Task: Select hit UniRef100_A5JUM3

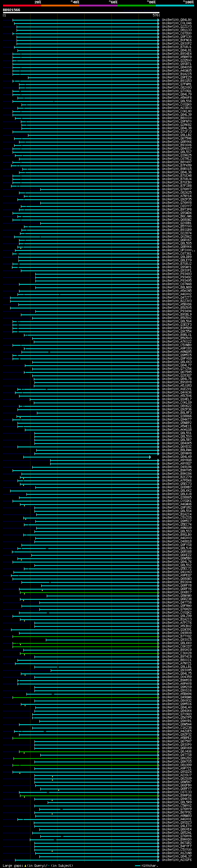Action: click(x=177, y=386)
